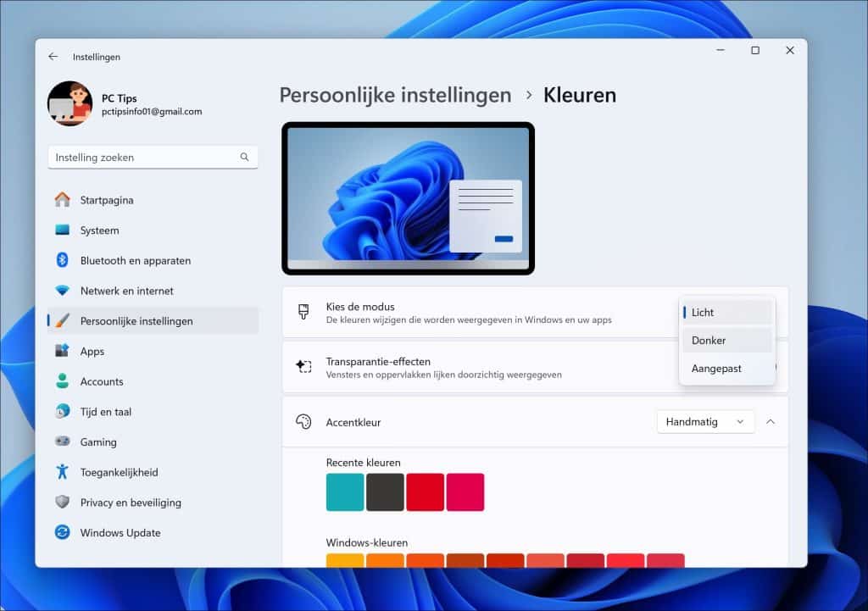Click the desktop preview thumbnail
Image resolution: width=868 pixels, height=611 pixels.
(408, 198)
